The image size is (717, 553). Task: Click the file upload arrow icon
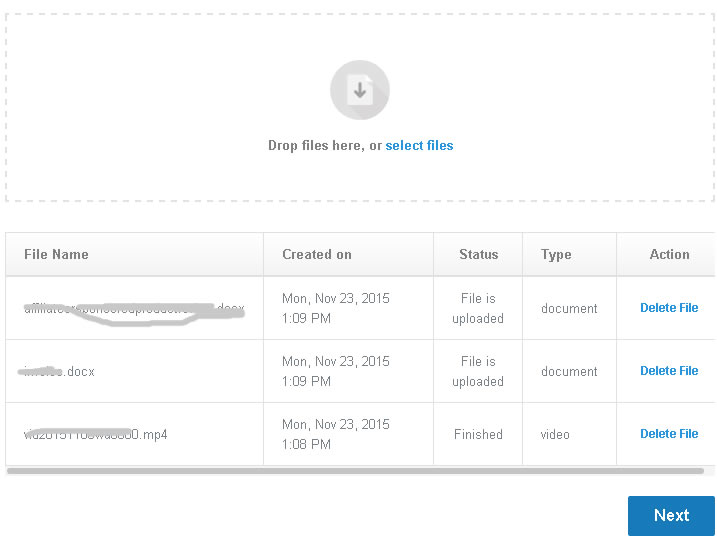pyautogui.click(x=360, y=91)
